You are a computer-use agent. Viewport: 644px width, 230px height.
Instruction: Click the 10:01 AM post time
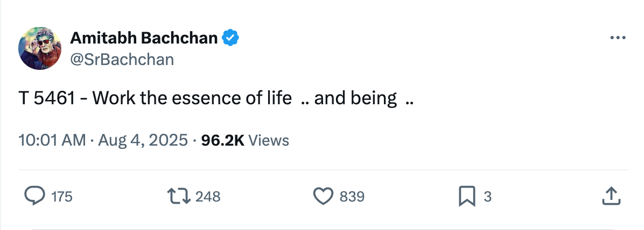tap(52, 140)
